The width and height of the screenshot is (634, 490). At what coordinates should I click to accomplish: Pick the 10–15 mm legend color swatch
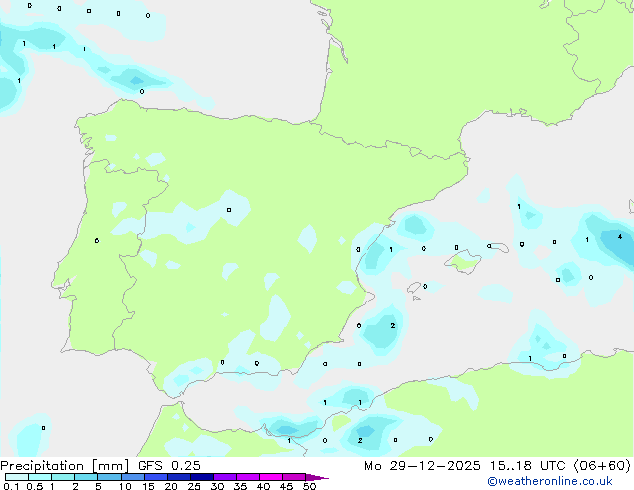click(132, 477)
